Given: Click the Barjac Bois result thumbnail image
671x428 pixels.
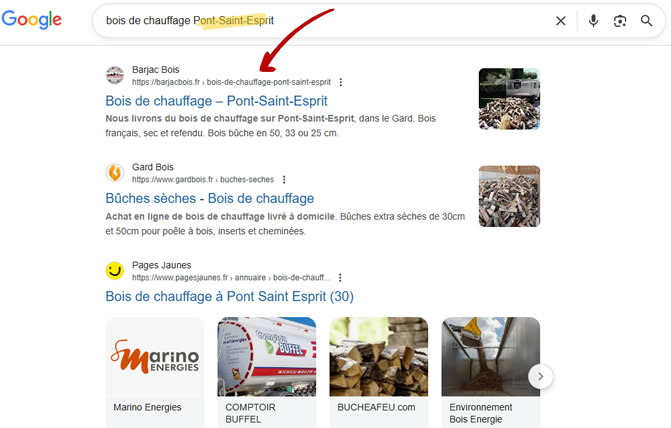Looking at the screenshot, I should click(x=509, y=99).
